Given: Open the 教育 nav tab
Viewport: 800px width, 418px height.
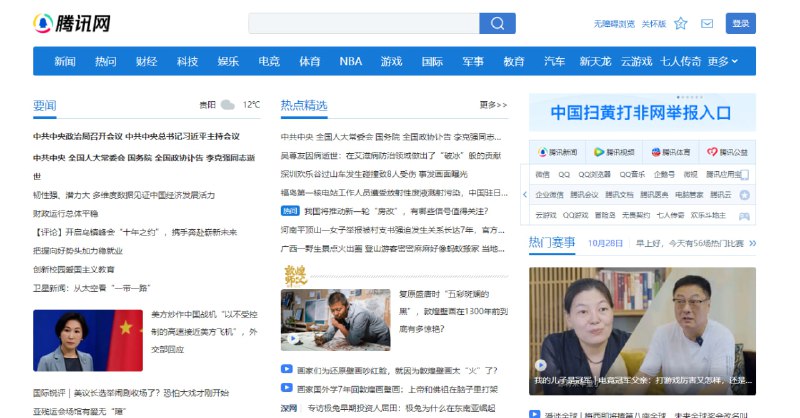Looking at the screenshot, I should (x=514, y=61).
